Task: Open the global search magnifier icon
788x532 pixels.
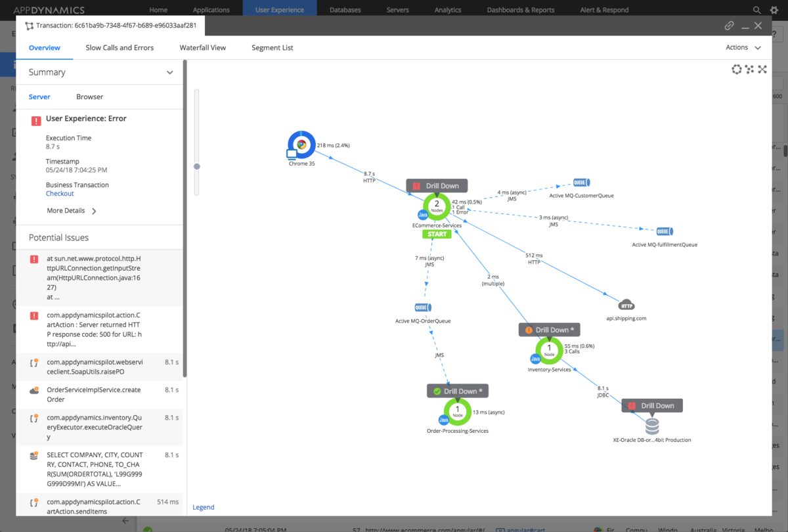Action: point(757,10)
